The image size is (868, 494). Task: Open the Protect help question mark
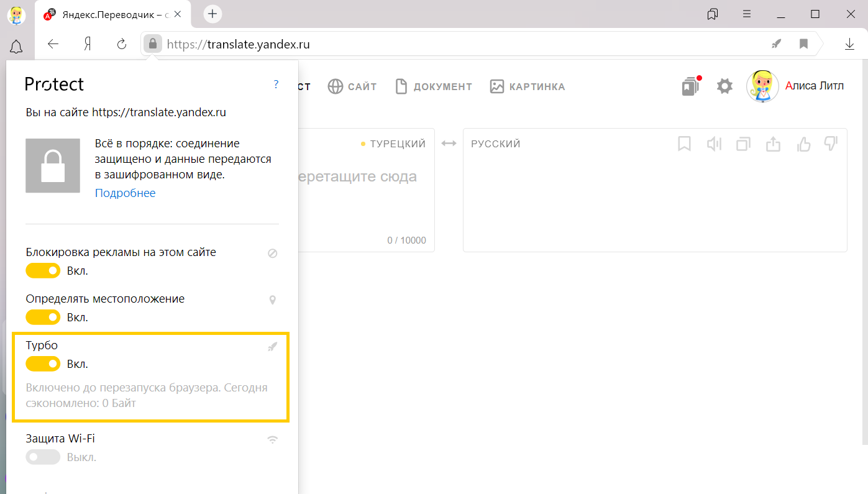pos(276,85)
